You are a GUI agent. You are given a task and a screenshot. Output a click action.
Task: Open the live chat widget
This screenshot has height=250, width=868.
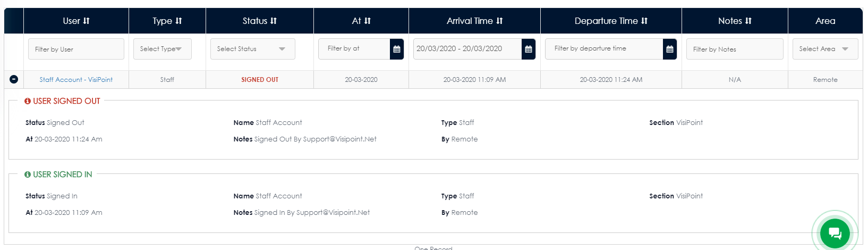[x=835, y=232]
